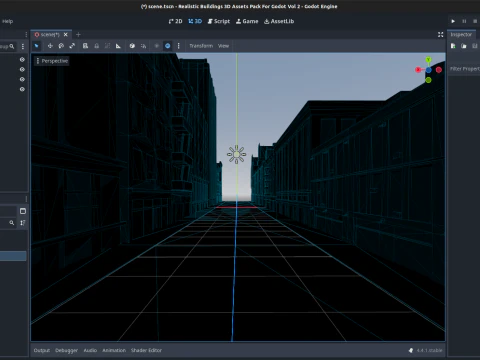Click the red X axis gizmo handle
Viewport: 480px width, 360px height.
point(418,70)
